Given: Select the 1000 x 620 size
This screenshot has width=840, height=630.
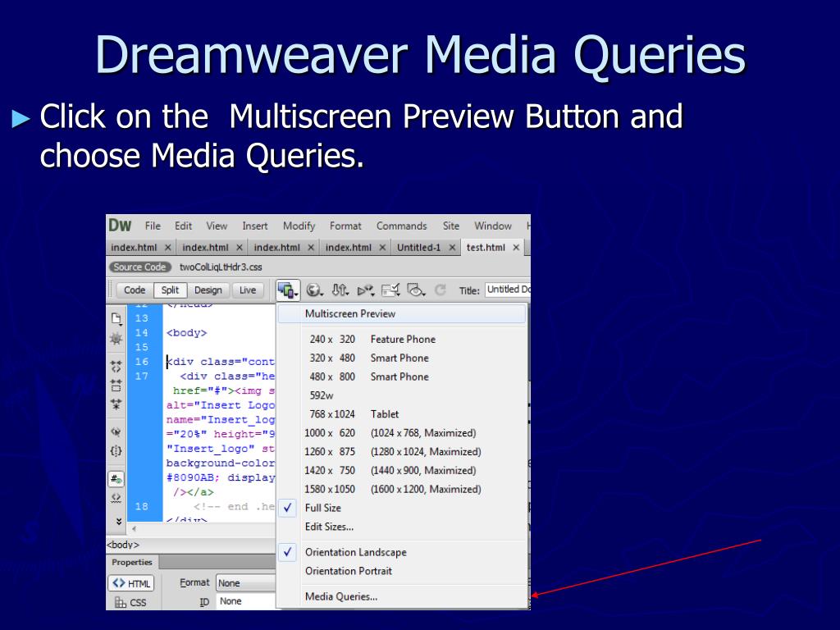Looking at the screenshot, I should (402, 433).
